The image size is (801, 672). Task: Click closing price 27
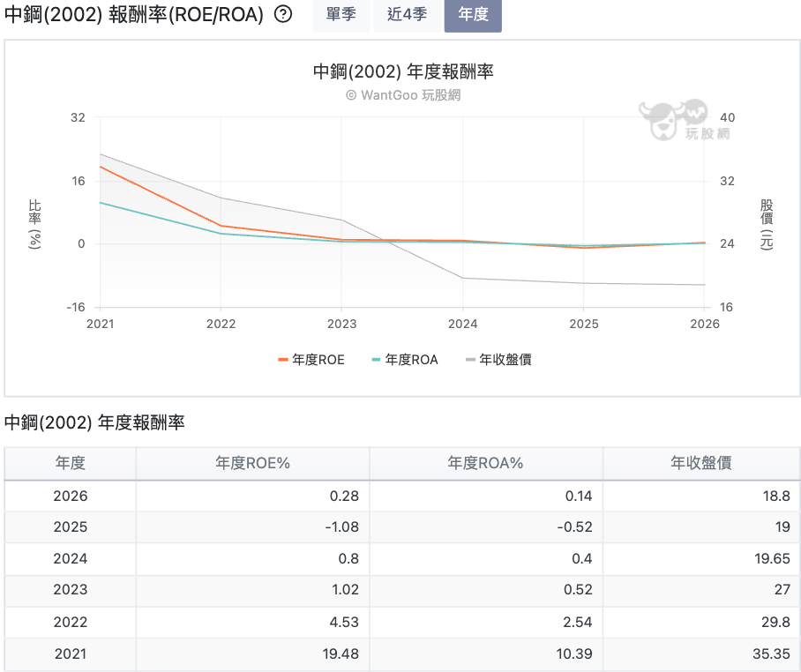[782, 590]
